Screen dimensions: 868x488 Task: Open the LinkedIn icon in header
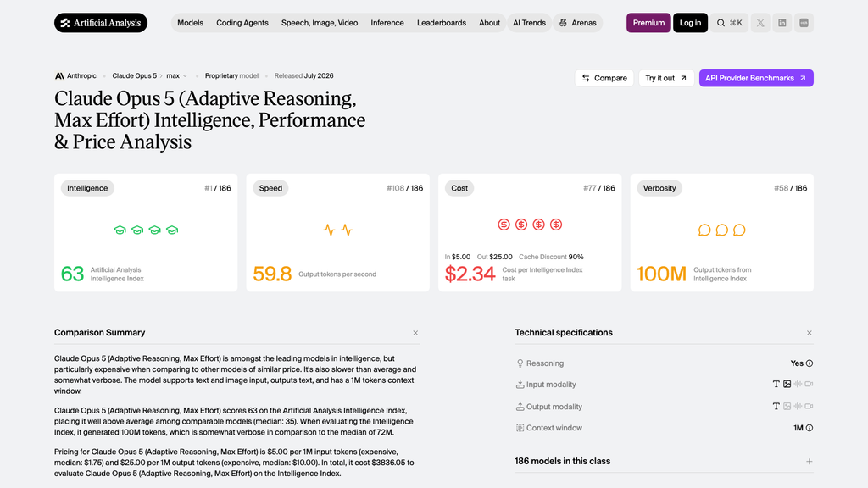point(782,23)
